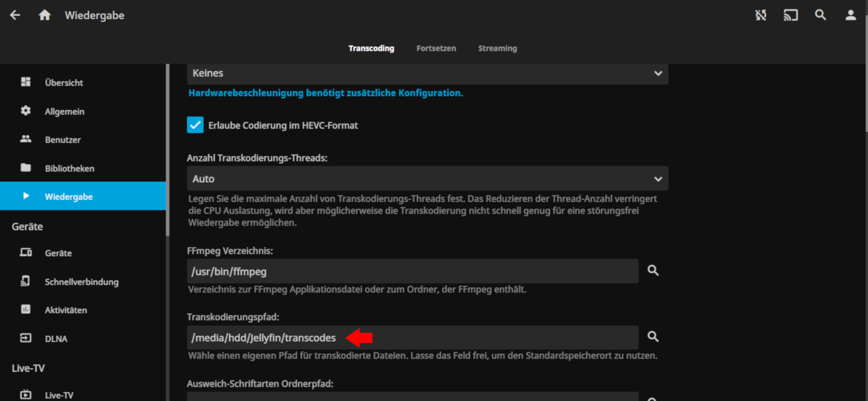Image resolution: width=868 pixels, height=401 pixels.
Task: Open Bibliotheken in the sidebar
Action: (x=69, y=169)
